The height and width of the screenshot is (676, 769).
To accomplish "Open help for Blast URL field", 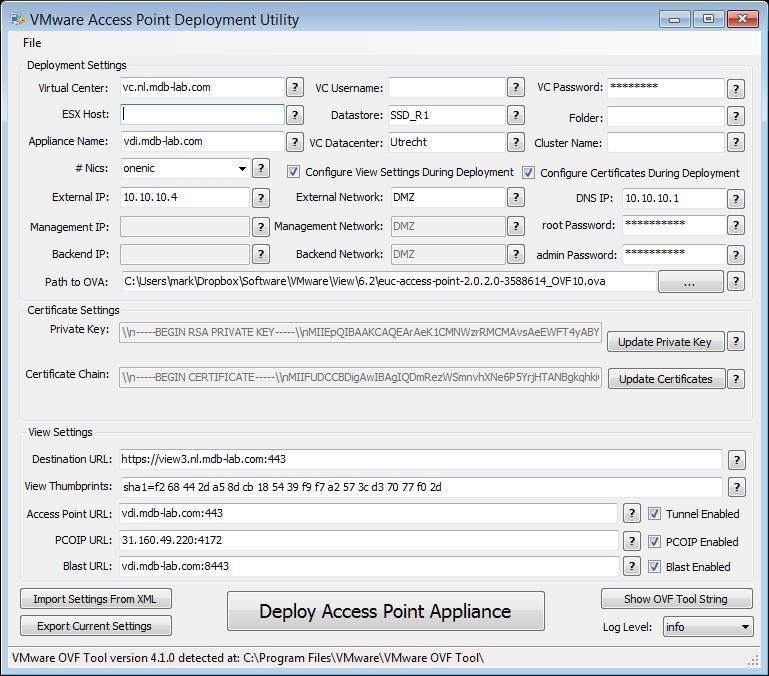I will pos(632,566).
